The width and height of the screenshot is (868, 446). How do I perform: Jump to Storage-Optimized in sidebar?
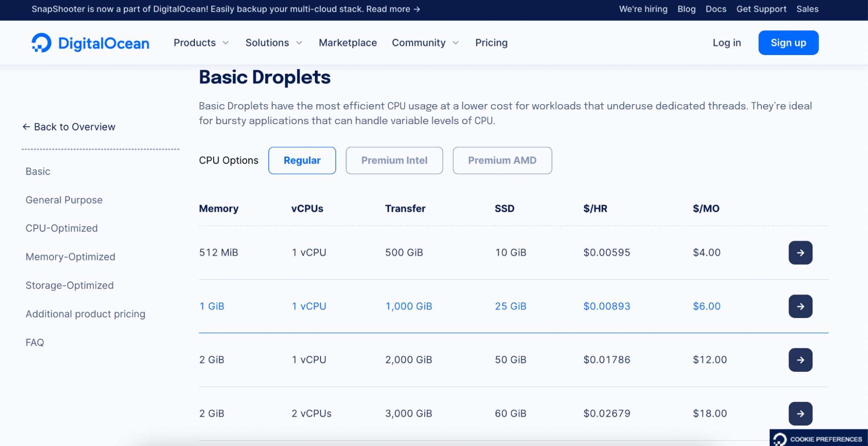click(x=69, y=285)
